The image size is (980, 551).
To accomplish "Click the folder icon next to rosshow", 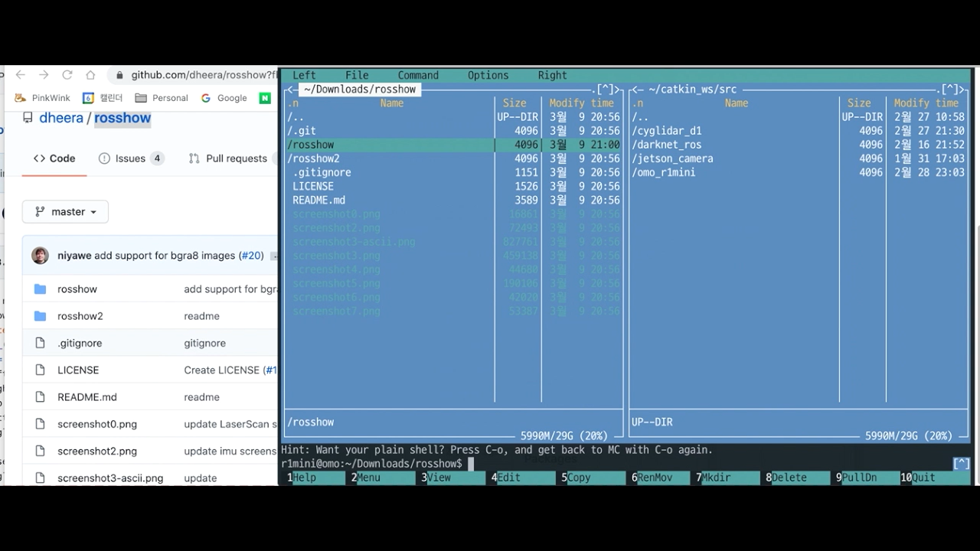I will [41, 289].
